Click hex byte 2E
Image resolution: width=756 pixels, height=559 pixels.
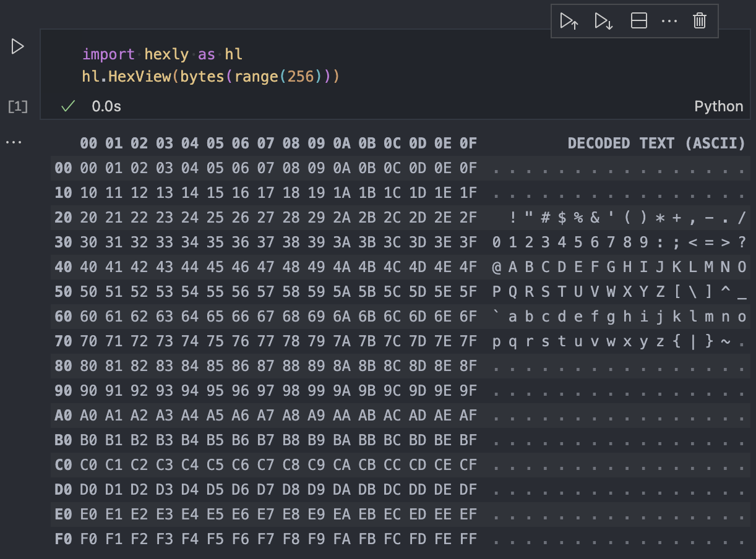(443, 218)
